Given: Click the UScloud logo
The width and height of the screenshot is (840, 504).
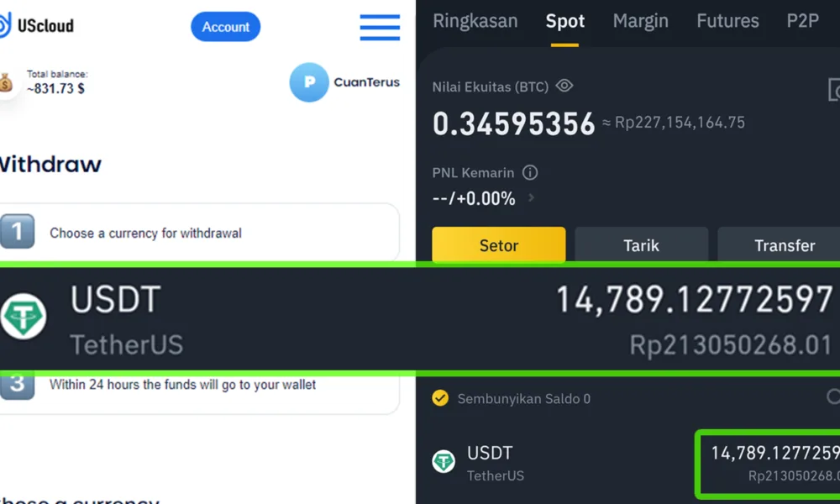Looking at the screenshot, I should point(38,24).
